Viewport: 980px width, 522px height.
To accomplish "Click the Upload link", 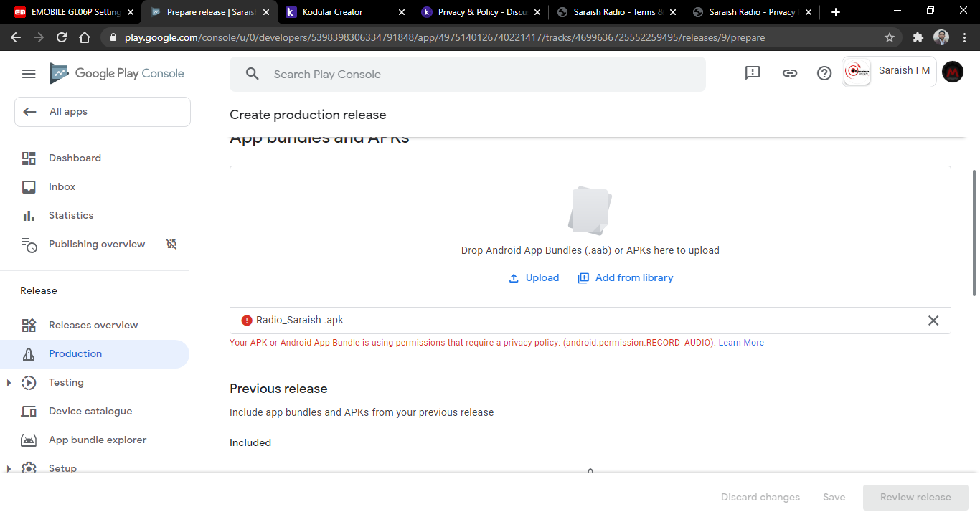I will pyautogui.click(x=534, y=277).
